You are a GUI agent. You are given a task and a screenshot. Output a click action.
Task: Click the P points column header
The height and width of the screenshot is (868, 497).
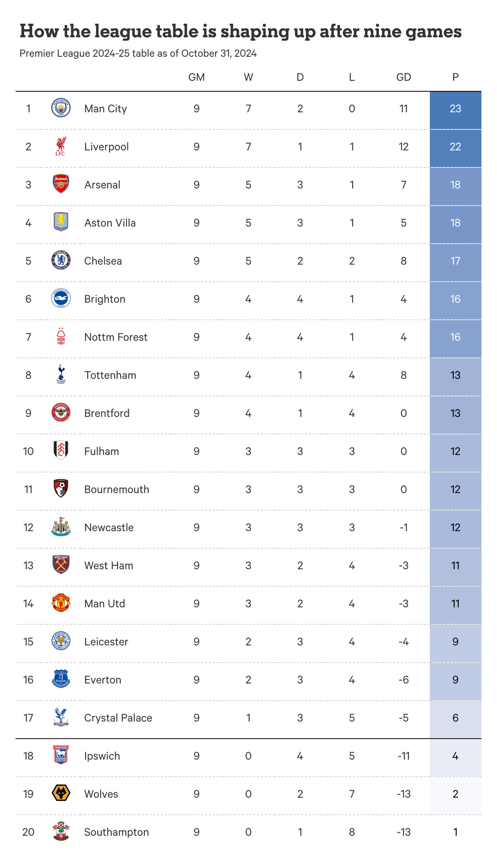point(455,77)
